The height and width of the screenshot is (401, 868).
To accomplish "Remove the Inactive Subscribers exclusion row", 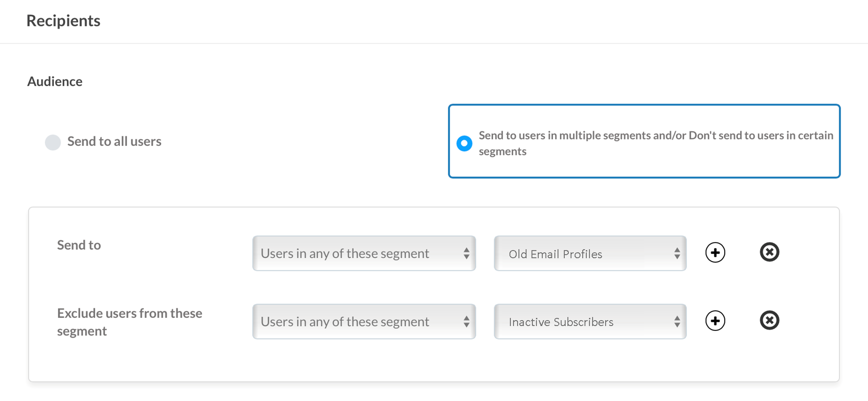I will pyautogui.click(x=770, y=320).
